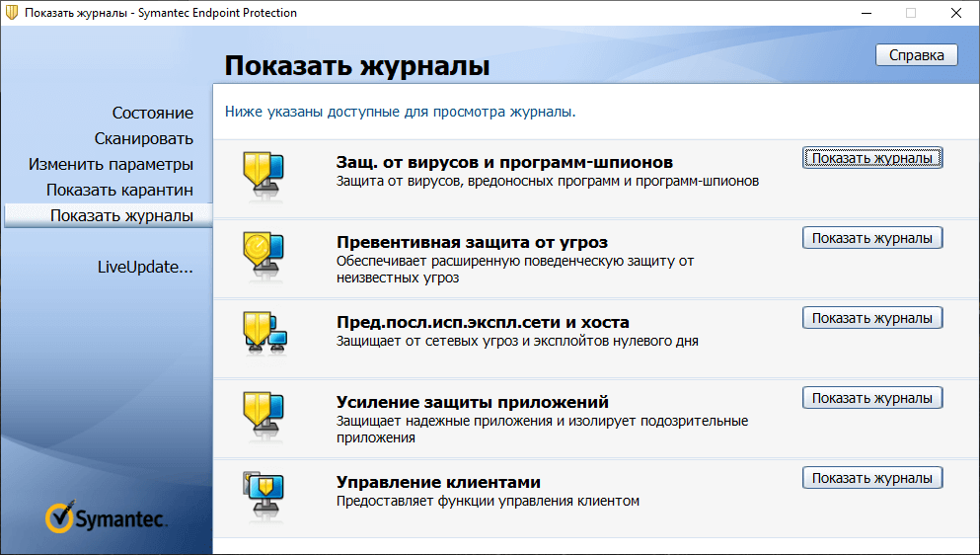Click description Защищает от сетевых угроз и эксплойтов

[x=517, y=341]
